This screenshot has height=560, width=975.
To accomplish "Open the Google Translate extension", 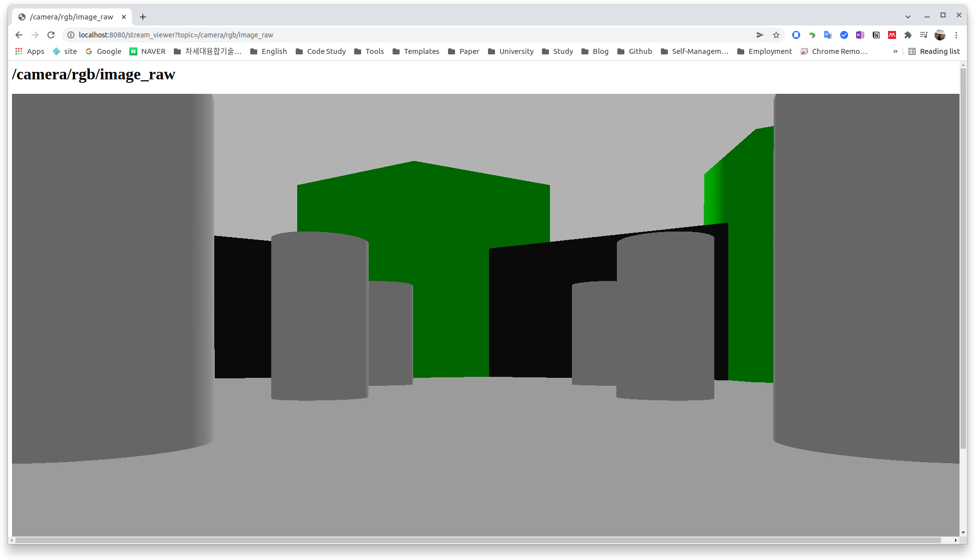I will click(x=828, y=35).
